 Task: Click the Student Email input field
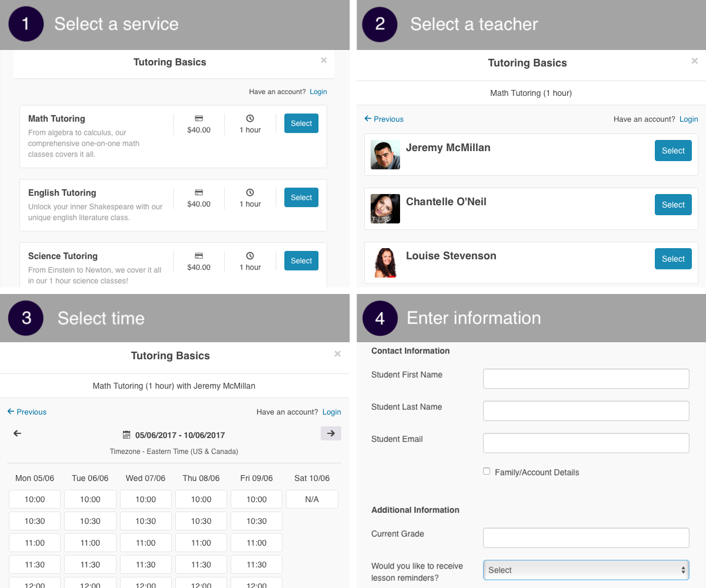tap(586, 443)
